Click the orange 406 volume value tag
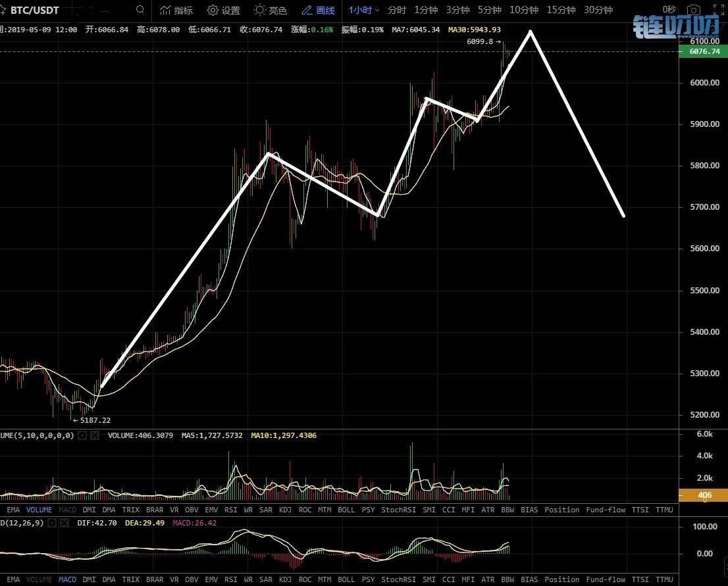 tap(703, 495)
